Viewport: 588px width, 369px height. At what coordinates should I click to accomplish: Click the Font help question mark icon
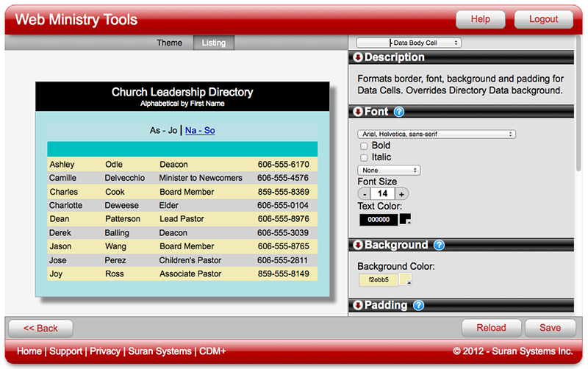(x=400, y=112)
